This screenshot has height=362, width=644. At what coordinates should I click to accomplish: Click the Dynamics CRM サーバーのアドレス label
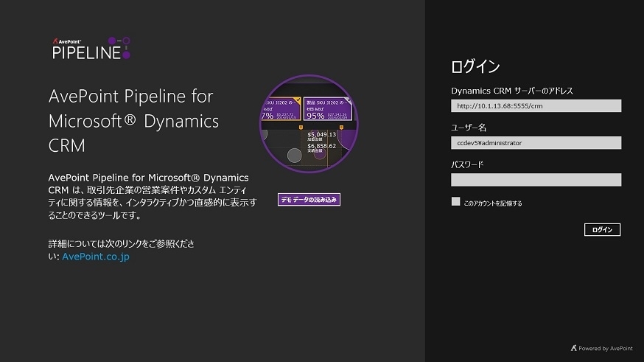click(512, 91)
